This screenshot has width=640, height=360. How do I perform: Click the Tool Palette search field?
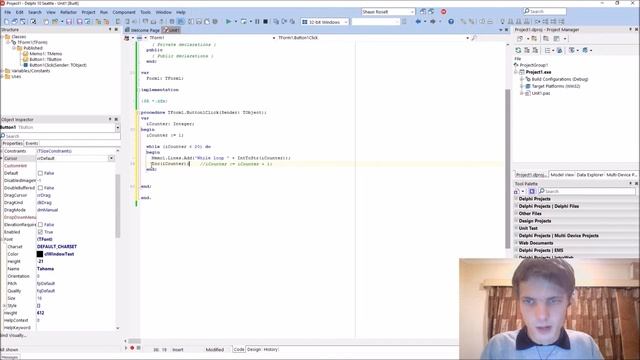coord(587,191)
